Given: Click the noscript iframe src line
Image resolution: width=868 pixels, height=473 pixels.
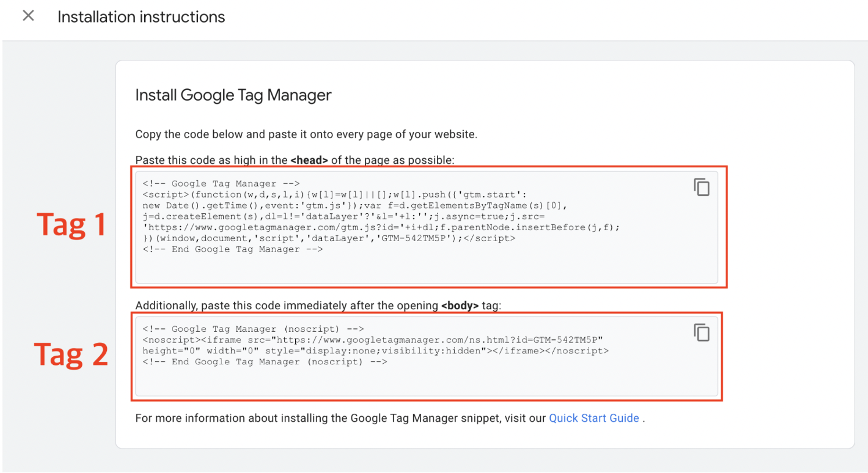Looking at the screenshot, I should [372, 340].
